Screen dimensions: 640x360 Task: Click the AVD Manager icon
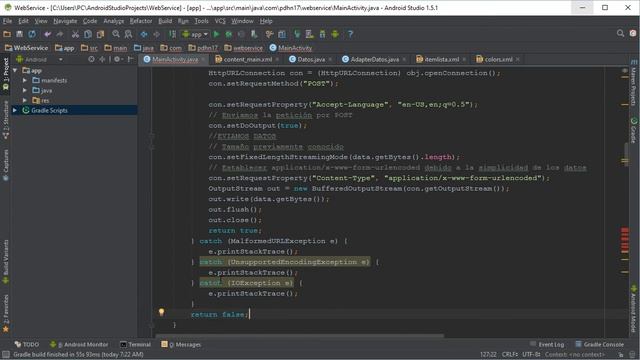point(309,34)
